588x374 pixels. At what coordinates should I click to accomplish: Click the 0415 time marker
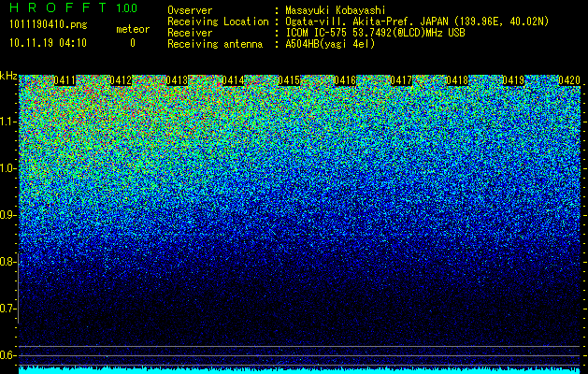[289, 80]
